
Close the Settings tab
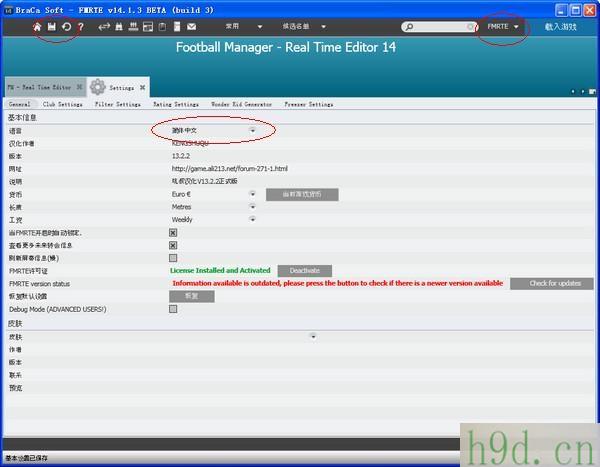pos(142,87)
